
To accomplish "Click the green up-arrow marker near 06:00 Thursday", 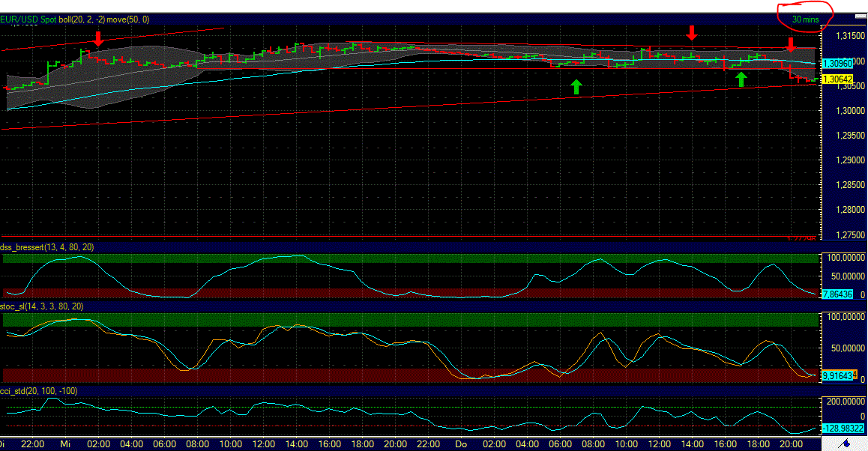I will 576,86.
